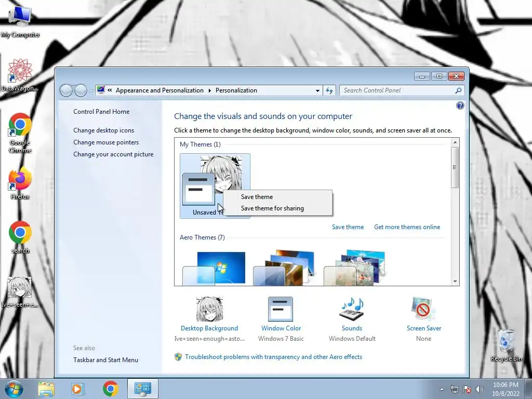This screenshot has width=532, height=399.
Task: Open the Help question mark icon
Action: click(x=460, y=105)
